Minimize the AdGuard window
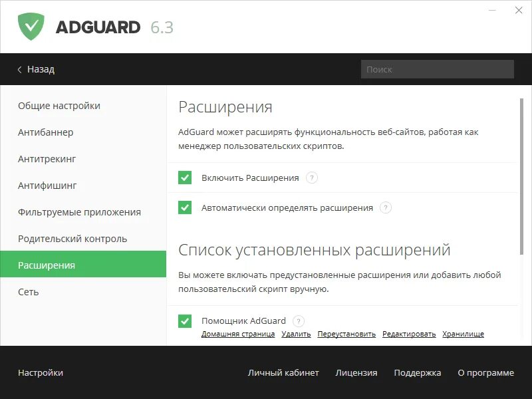The width and height of the screenshot is (532, 399). pyautogui.click(x=492, y=10)
